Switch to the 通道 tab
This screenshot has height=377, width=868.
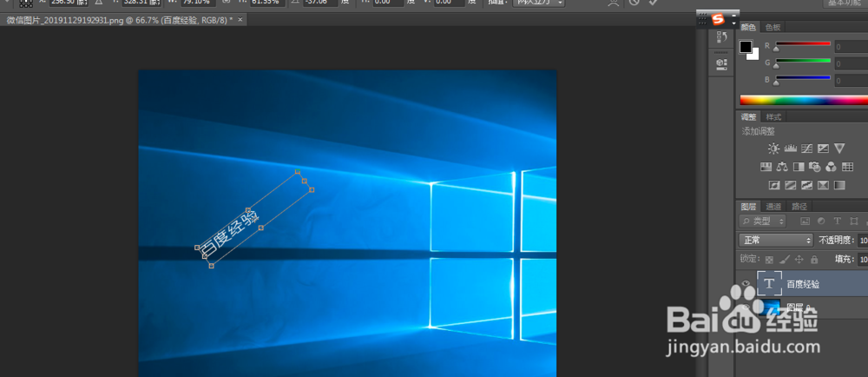(773, 207)
